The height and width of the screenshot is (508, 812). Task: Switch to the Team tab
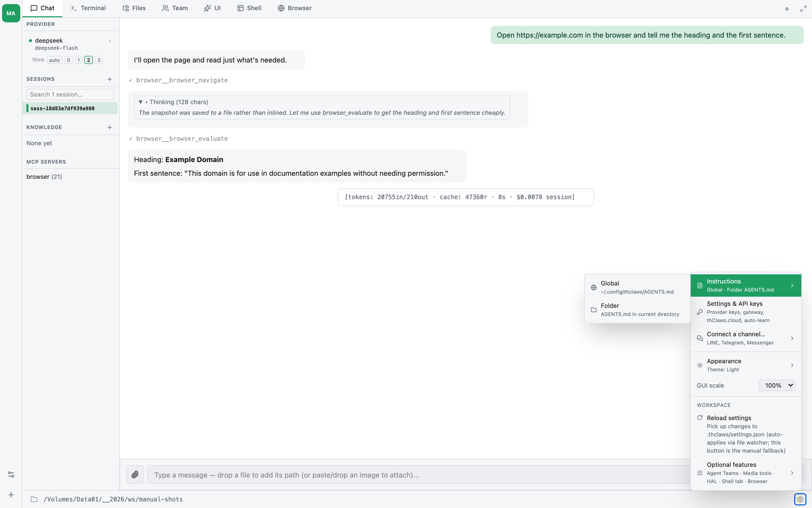click(x=175, y=8)
